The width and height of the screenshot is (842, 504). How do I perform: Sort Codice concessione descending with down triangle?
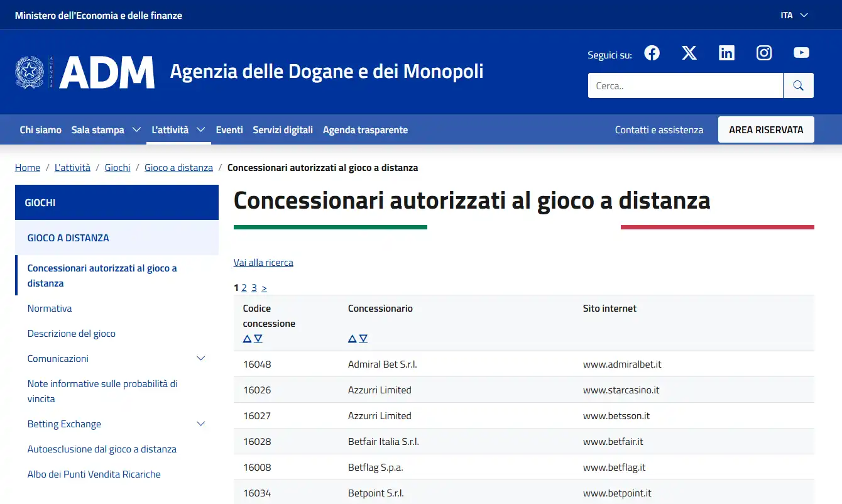[258, 339]
